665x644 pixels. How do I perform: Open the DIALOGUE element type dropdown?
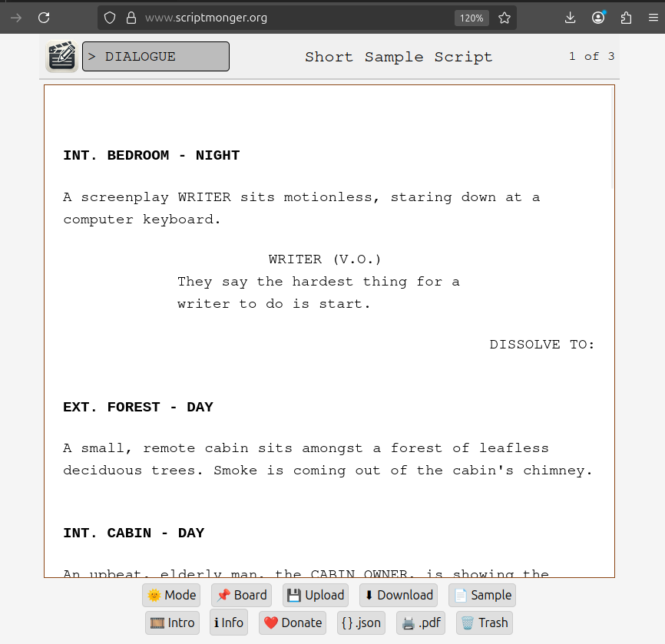click(156, 57)
